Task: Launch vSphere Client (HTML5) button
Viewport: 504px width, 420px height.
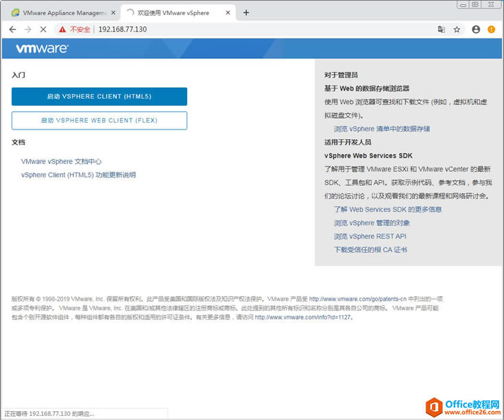Action: [99, 97]
